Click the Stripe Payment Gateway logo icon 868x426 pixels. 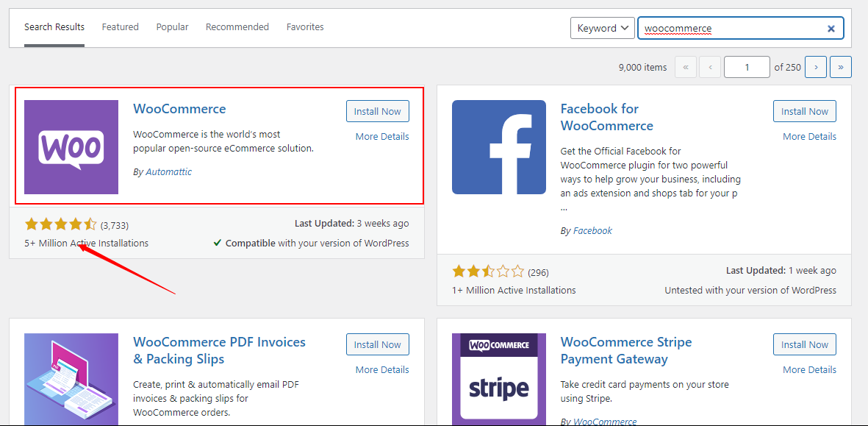[x=499, y=380]
